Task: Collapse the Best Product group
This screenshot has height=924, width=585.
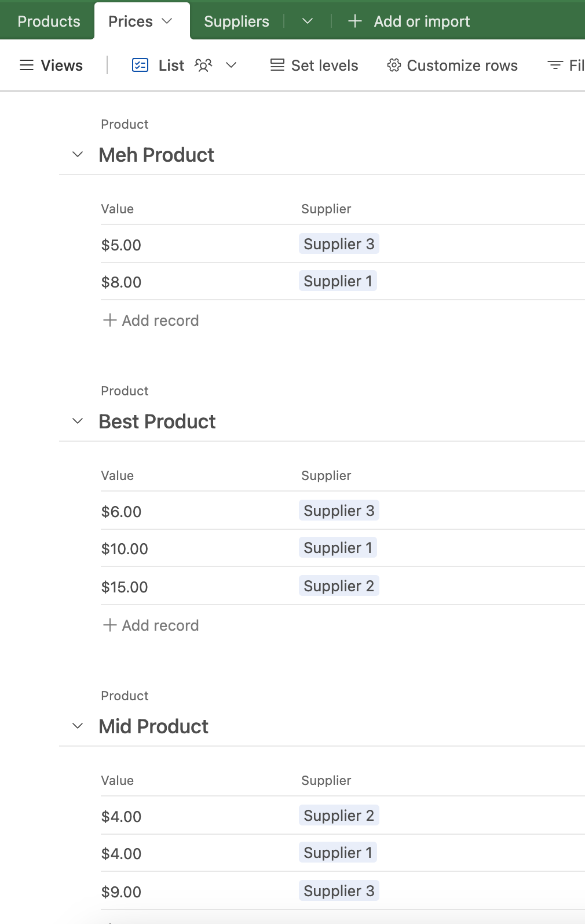Action: pos(78,421)
